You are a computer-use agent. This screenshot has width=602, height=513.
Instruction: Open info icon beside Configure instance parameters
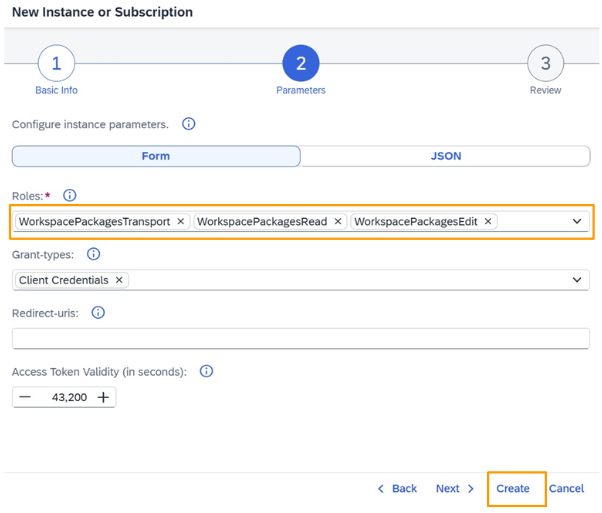click(188, 124)
